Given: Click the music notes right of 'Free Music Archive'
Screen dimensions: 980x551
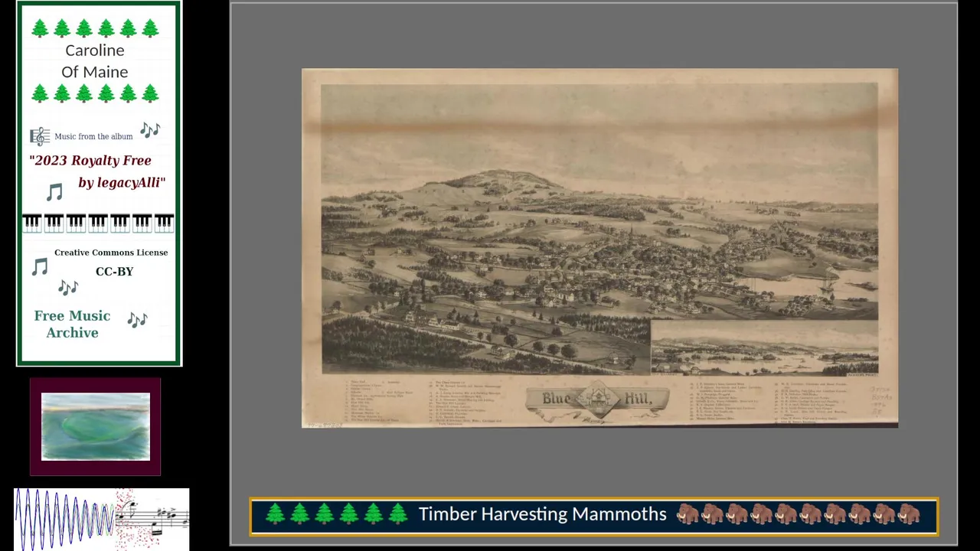Looking at the screenshot, I should tap(137, 319).
